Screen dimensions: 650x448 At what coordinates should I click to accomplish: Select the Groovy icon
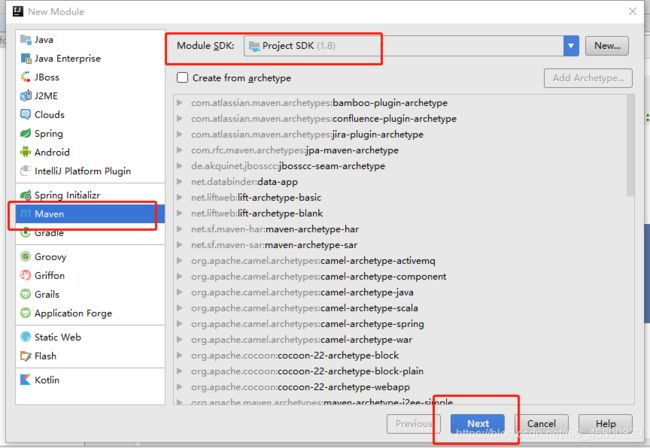[x=26, y=257]
